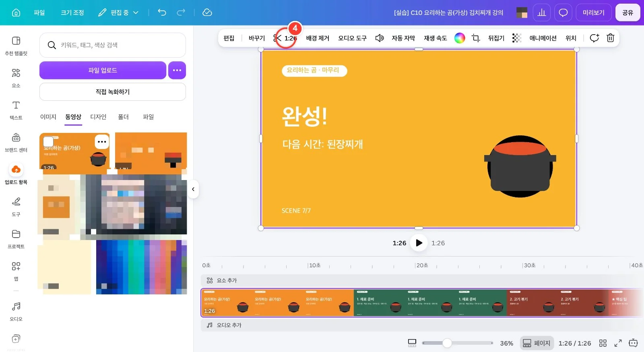Open 요소 elements sidebar panel
The image size is (644, 352).
tap(16, 78)
